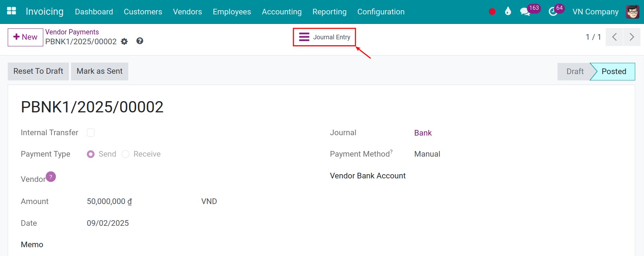Open conversations with the 163 badge

pos(530,10)
